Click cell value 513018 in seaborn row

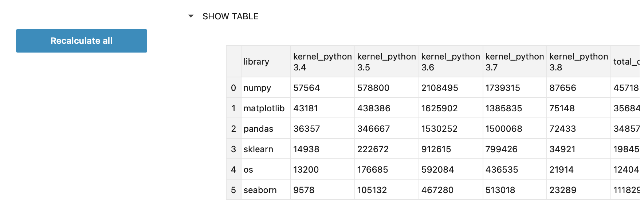click(x=500, y=190)
